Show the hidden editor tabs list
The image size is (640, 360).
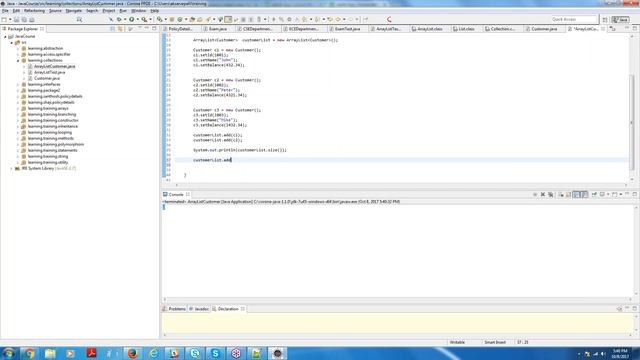(613, 29)
